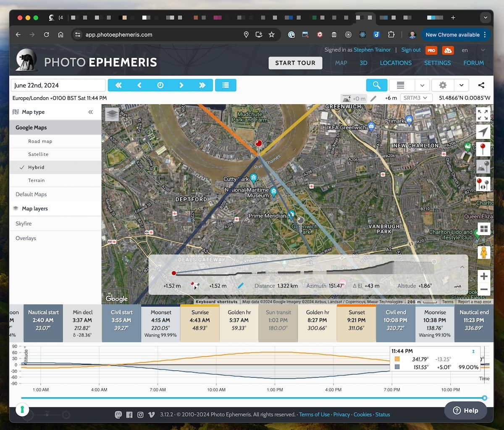504x430 pixels.
Task: Toggle fullscreen map view
Action: coord(483,115)
